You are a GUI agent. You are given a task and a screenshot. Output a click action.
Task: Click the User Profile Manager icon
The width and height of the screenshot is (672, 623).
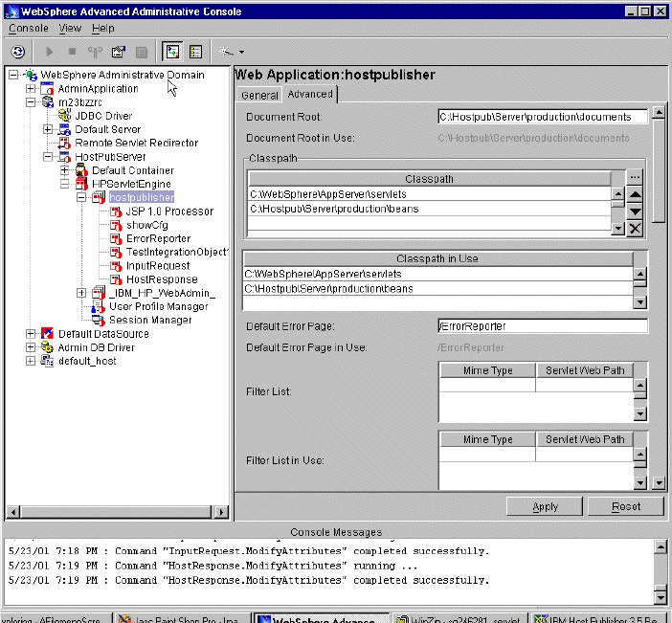(x=99, y=306)
